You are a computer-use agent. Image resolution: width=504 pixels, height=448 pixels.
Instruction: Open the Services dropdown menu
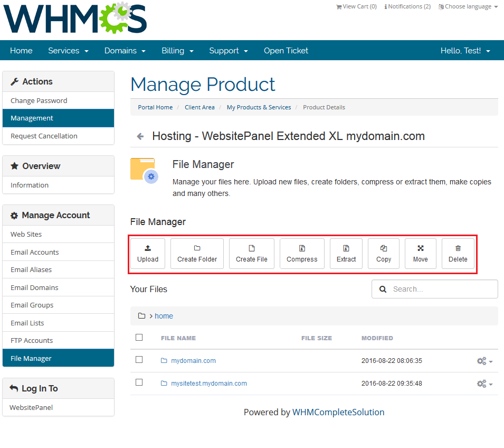coord(68,51)
